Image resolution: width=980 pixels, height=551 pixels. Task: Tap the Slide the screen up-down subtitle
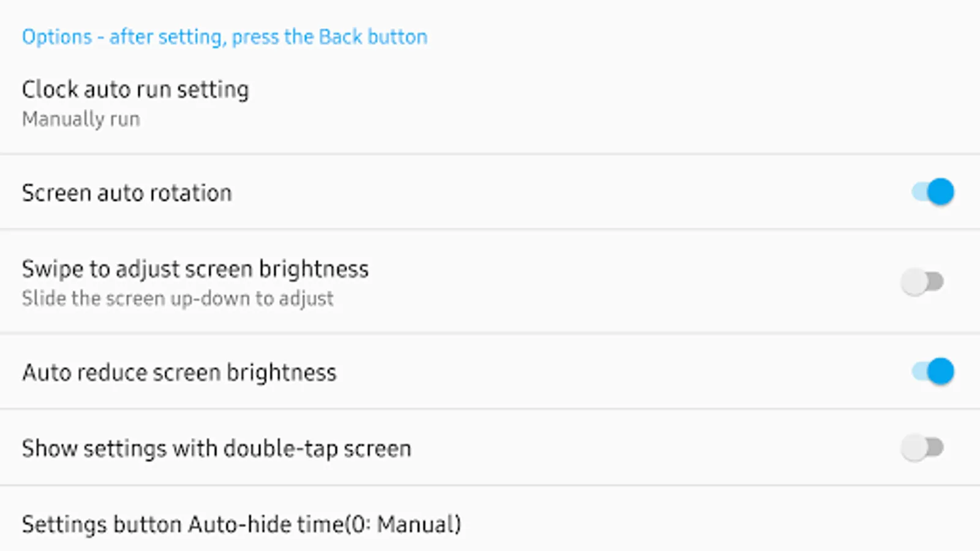pyautogui.click(x=178, y=299)
